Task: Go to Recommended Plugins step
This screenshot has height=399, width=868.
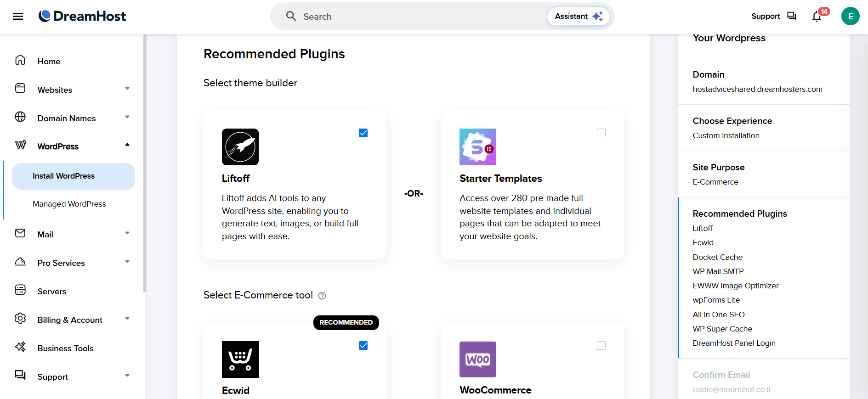Action: tap(740, 214)
